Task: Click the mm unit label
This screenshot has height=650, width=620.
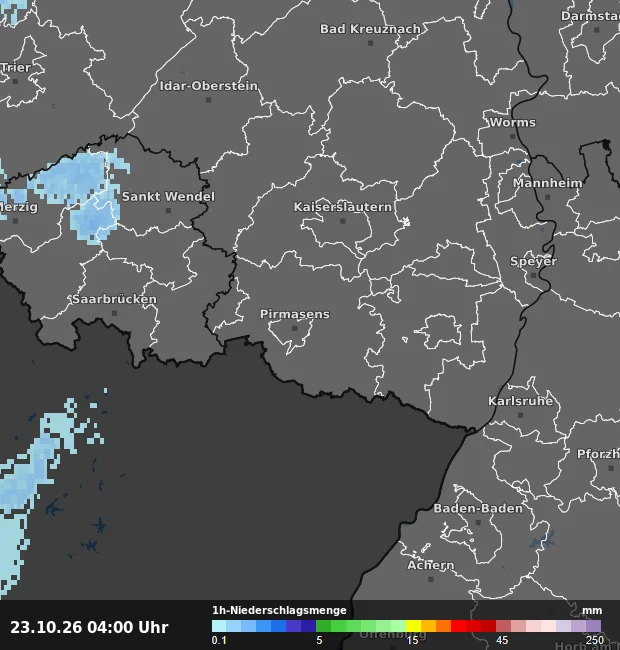Action: tap(592, 611)
